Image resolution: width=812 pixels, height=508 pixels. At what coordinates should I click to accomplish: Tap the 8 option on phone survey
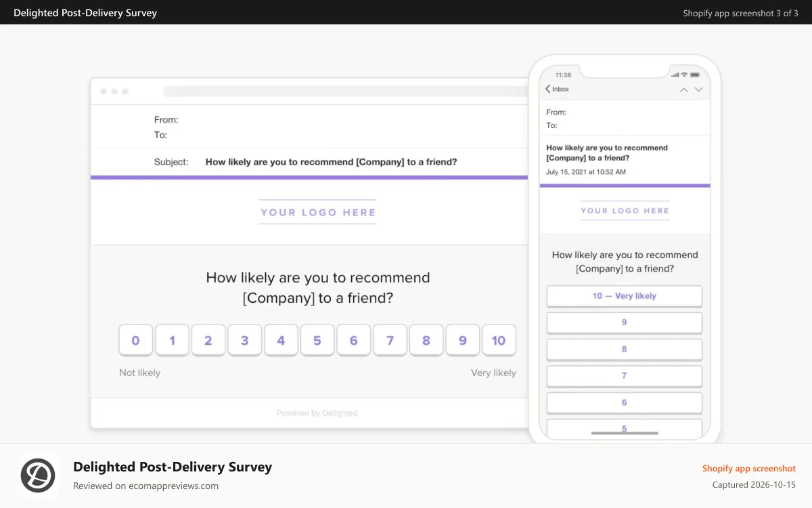click(x=624, y=350)
